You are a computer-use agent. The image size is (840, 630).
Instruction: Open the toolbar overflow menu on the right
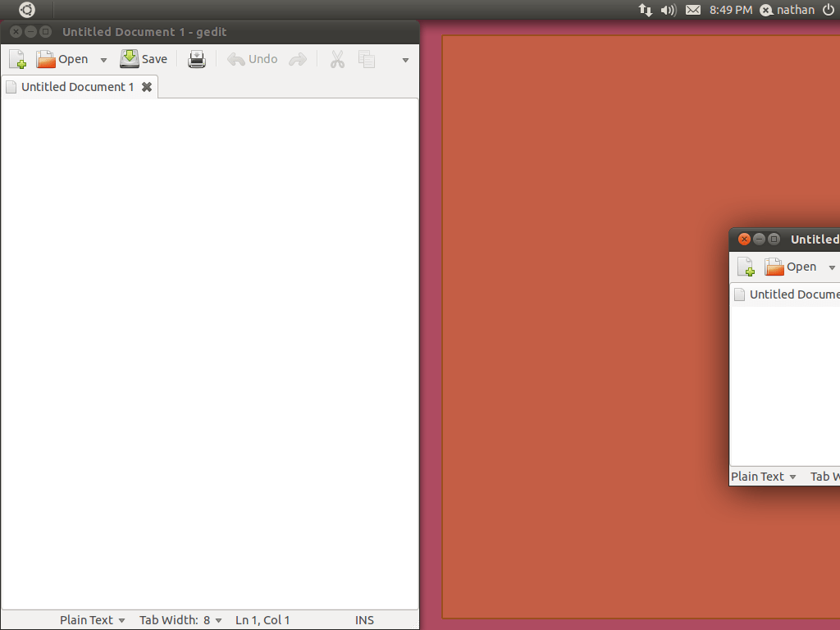click(x=404, y=61)
